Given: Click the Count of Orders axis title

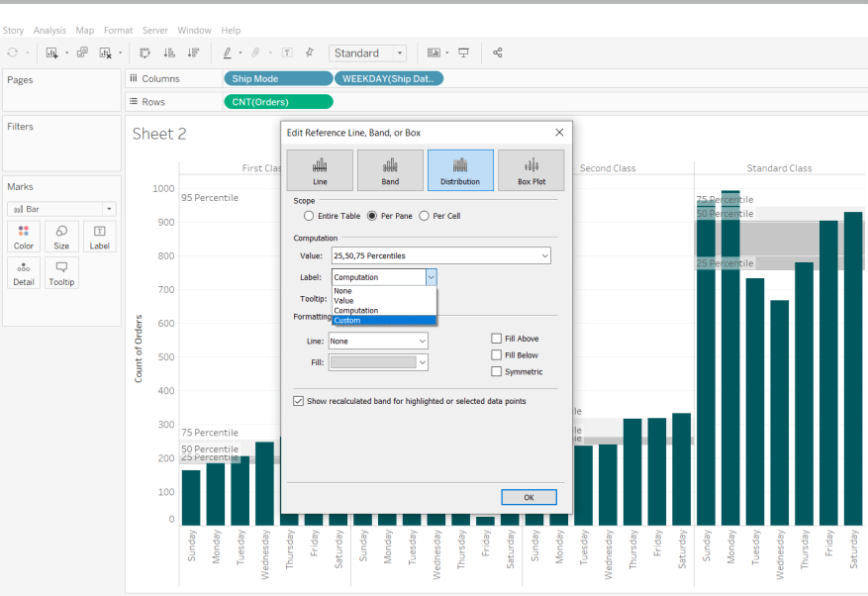Looking at the screenshot, I should tap(139, 348).
